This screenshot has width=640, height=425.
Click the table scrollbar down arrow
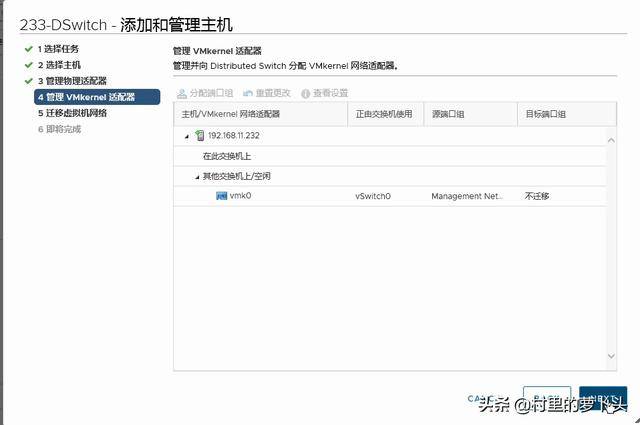(611, 356)
